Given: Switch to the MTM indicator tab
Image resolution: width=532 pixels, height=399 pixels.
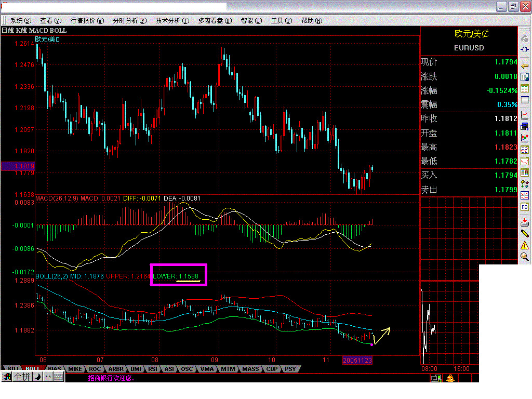Looking at the screenshot, I should pyautogui.click(x=228, y=369).
